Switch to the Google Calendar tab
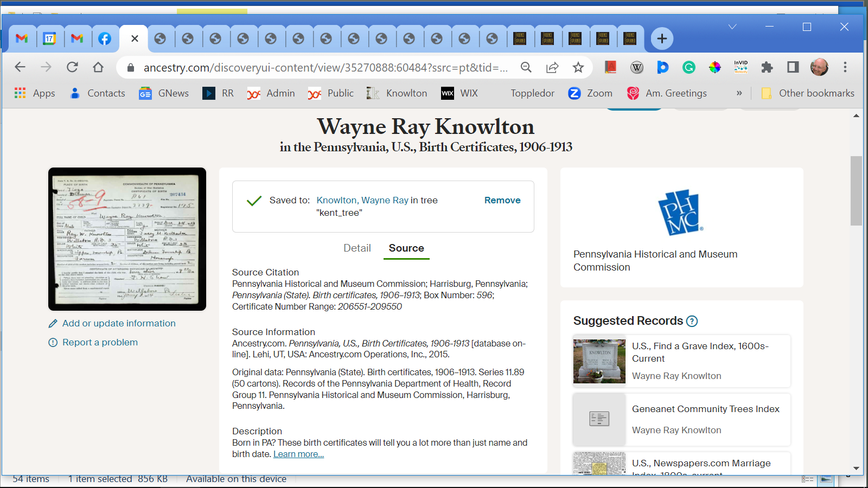 point(49,38)
